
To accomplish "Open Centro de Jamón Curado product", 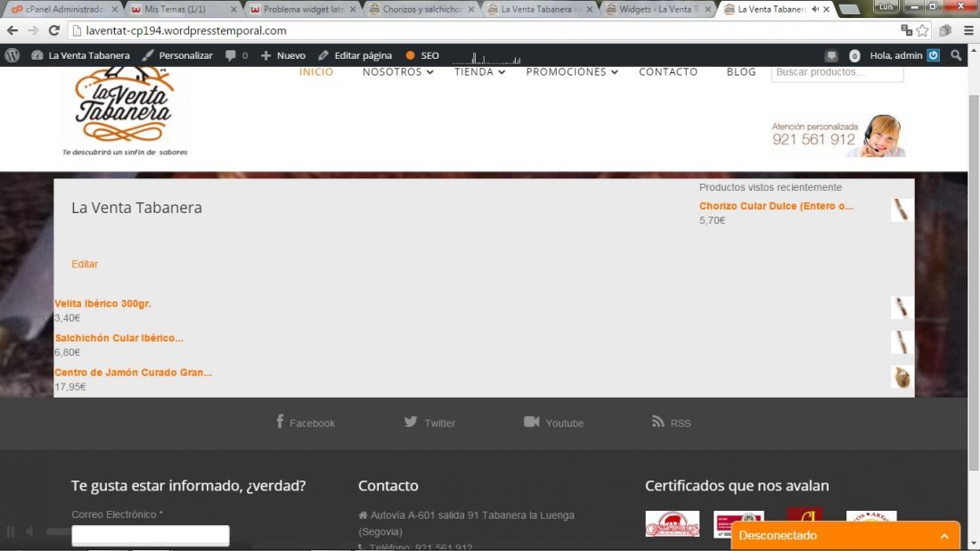I will coord(133,372).
